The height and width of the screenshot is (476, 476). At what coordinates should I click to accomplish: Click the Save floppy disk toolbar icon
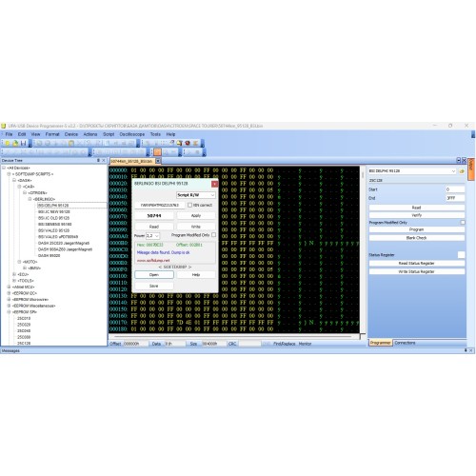point(23,143)
